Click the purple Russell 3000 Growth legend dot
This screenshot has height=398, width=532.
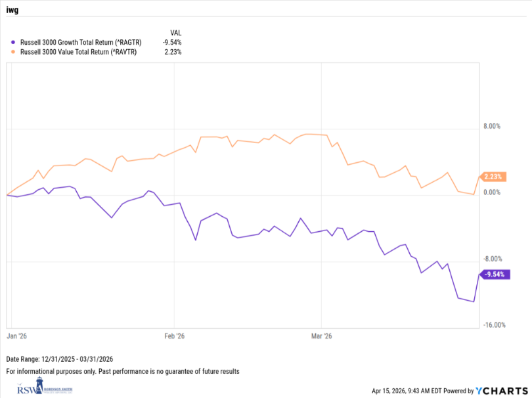click(x=14, y=42)
